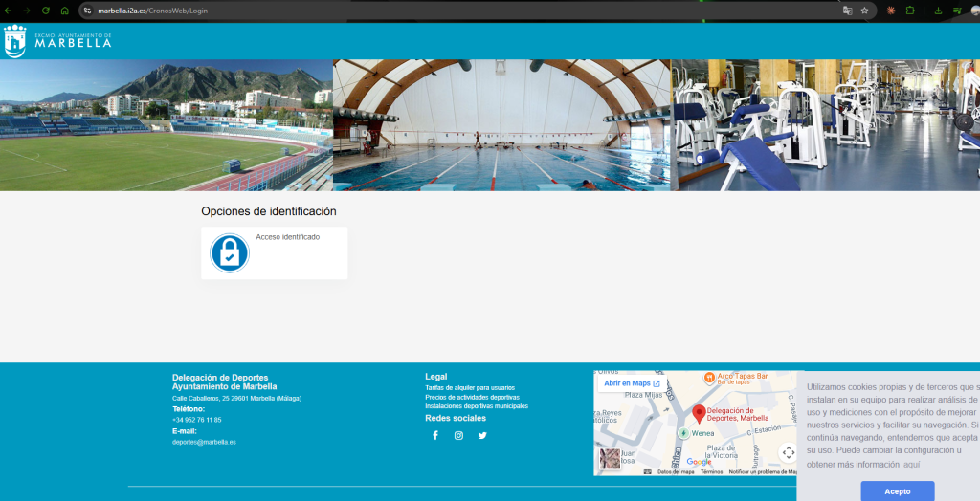Click the Ayuntamiento de Marbella logo
This screenshot has height=501, width=980.
point(57,41)
